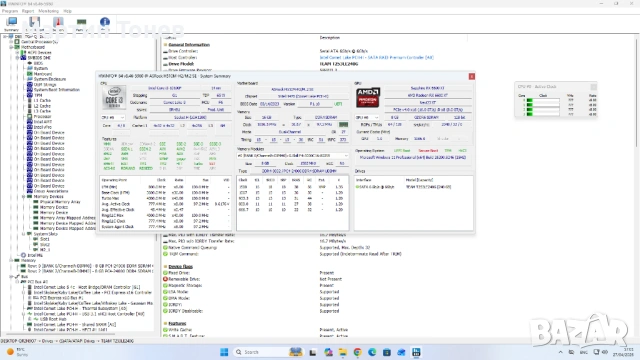Click the Core 0 clock bar
Image resolution: width=640 pixels, height=360 pixels.
(542, 100)
